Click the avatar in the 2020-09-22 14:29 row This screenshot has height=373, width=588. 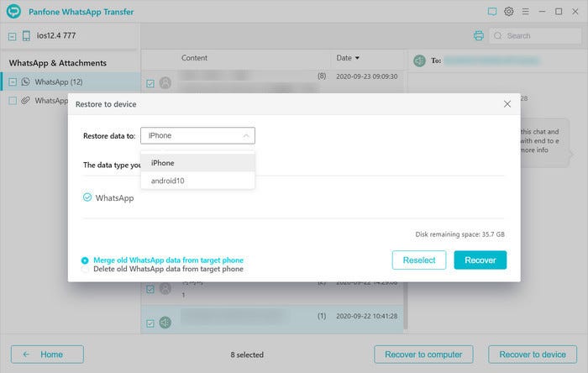[x=165, y=288]
